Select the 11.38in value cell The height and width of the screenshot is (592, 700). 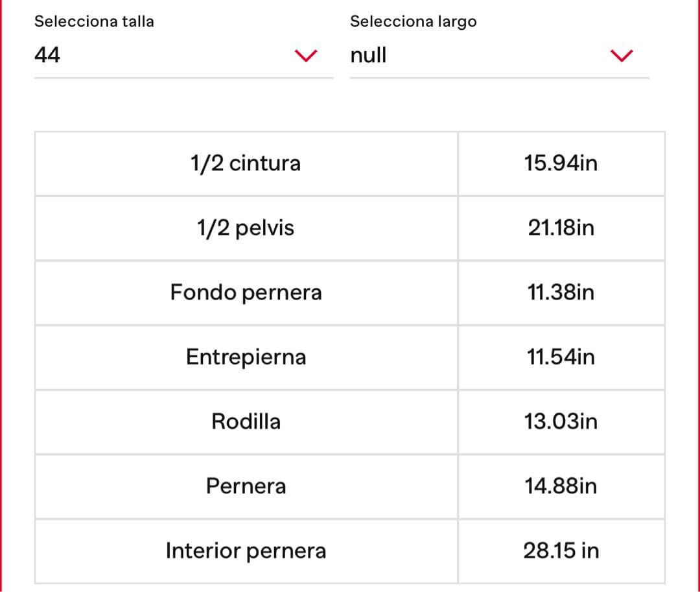561,292
